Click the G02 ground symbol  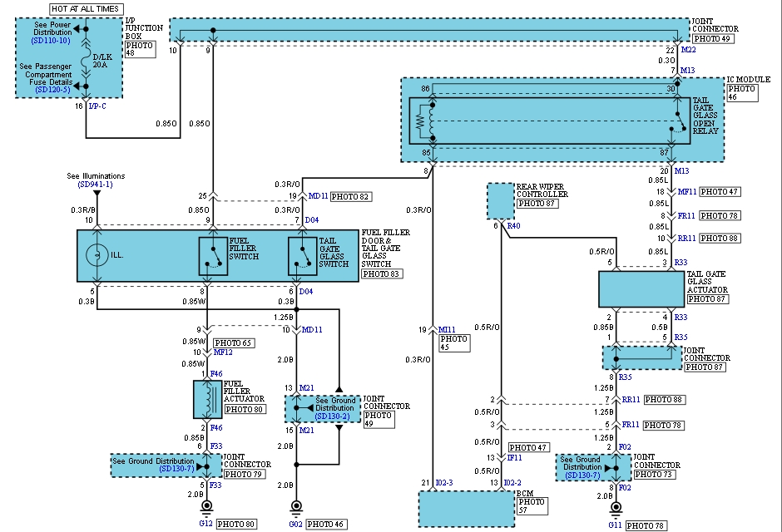(295, 507)
